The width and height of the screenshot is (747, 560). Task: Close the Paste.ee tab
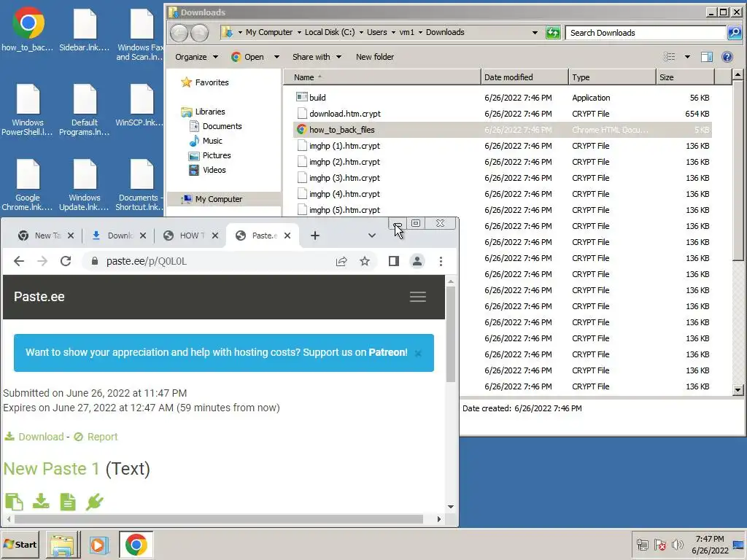(x=287, y=236)
